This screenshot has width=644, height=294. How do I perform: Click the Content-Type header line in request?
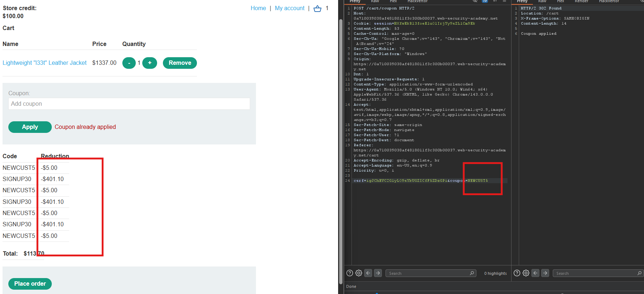(413, 84)
